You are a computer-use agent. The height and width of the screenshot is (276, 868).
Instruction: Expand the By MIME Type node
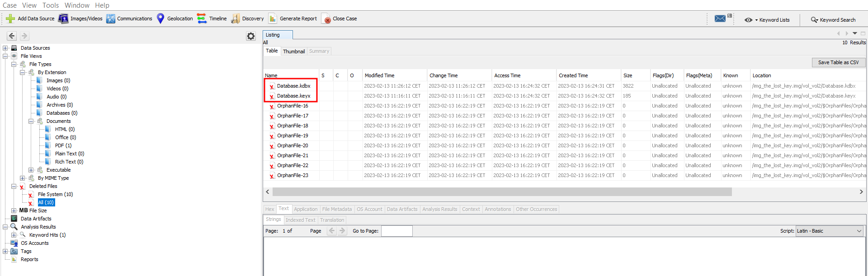(x=23, y=178)
